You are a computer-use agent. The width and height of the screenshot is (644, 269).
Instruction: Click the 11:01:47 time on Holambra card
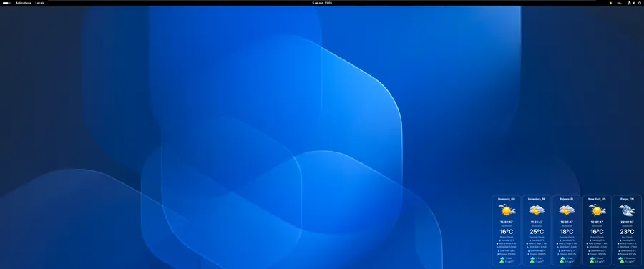click(x=537, y=222)
